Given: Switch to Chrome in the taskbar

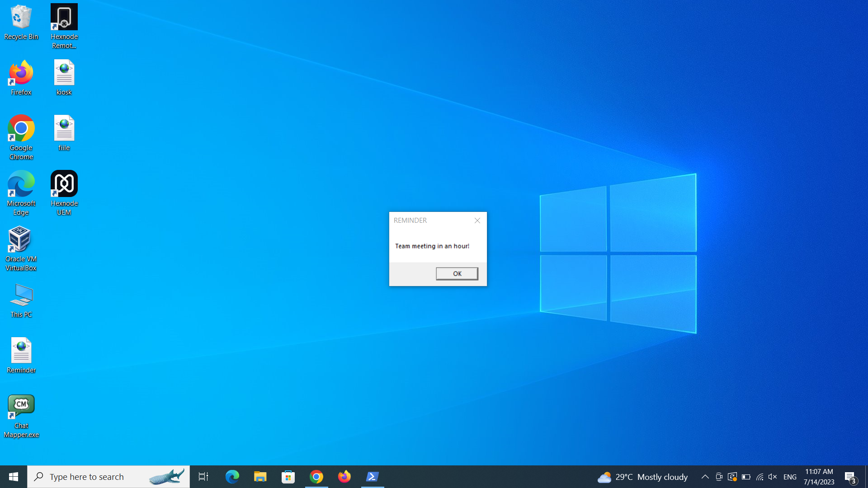Looking at the screenshot, I should [316, 477].
